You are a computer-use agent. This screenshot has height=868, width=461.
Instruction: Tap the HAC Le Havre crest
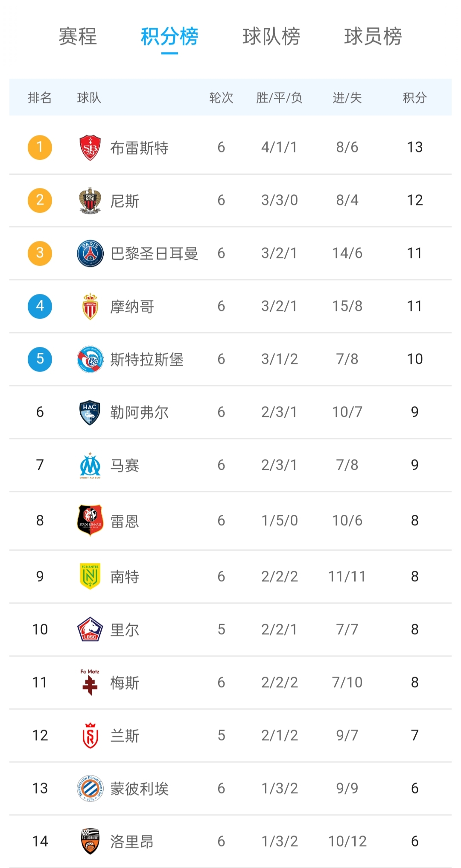click(x=90, y=412)
